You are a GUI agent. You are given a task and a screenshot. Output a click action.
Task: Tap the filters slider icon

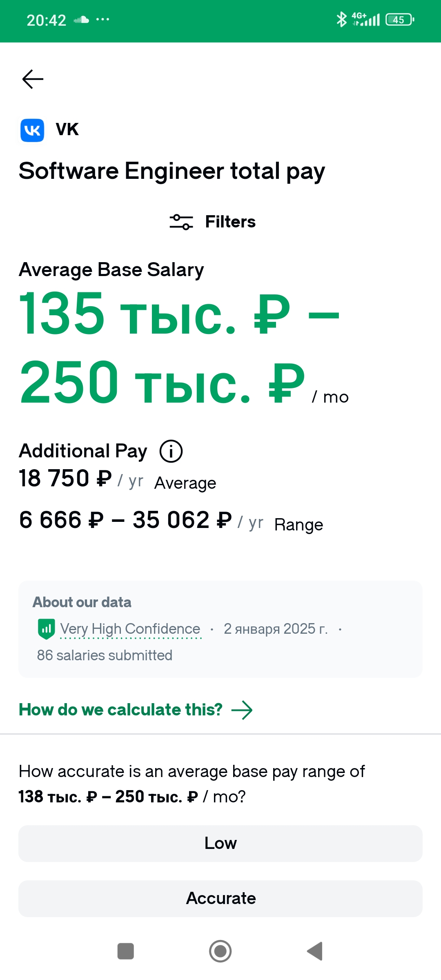click(x=181, y=222)
